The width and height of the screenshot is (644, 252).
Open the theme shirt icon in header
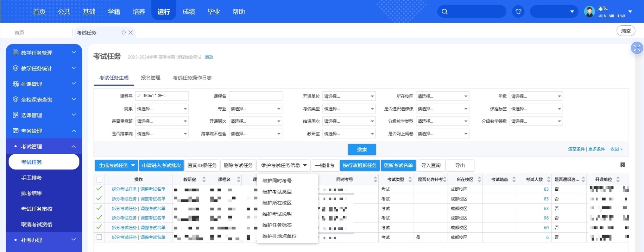518,12
